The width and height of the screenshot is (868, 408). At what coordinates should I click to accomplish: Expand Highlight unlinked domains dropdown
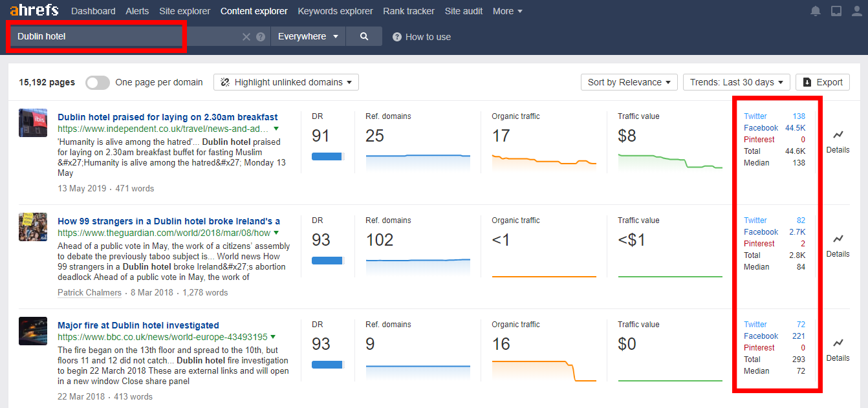tap(286, 82)
